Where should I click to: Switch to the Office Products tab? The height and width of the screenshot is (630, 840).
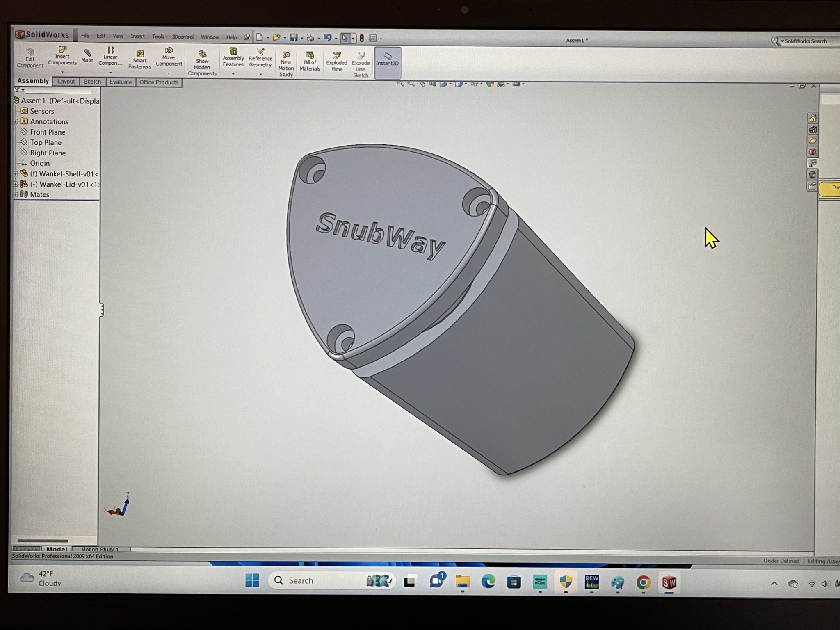coord(159,82)
